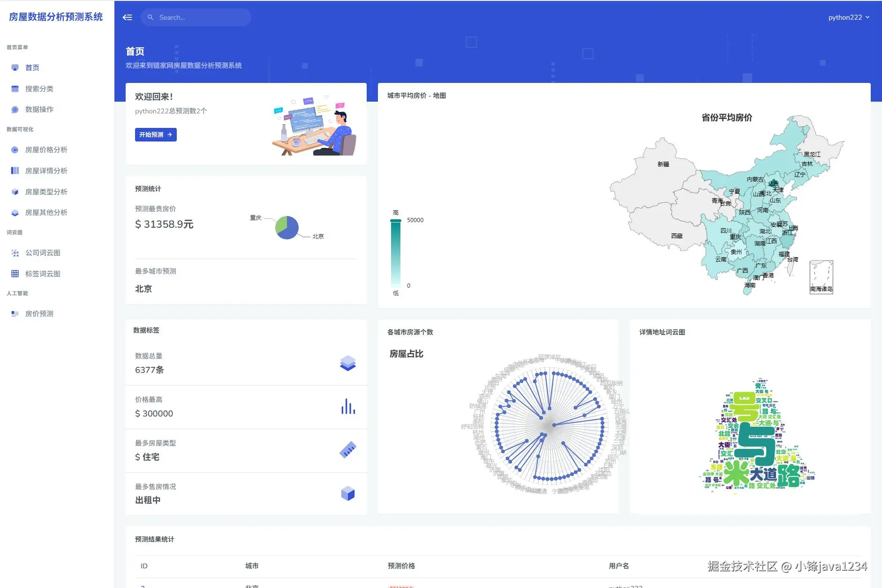Viewport: 882px width, 588px height.
Task: Click the 房屋详情分析 column icon
Action: pyautogui.click(x=15, y=171)
